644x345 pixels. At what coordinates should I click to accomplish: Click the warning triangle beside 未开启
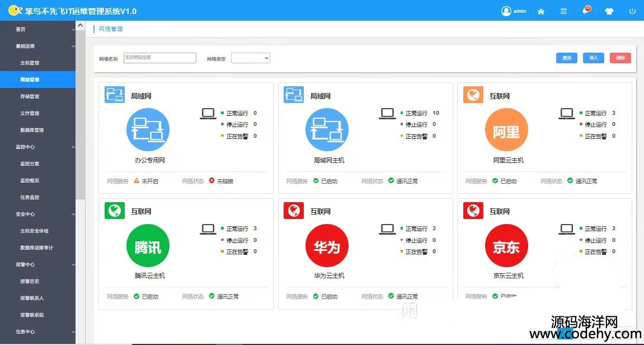click(137, 180)
